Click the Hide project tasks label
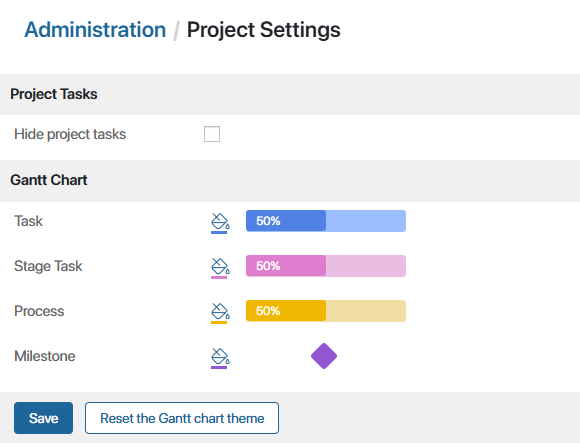The height and width of the screenshot is (443, 580). click(70, 134)
